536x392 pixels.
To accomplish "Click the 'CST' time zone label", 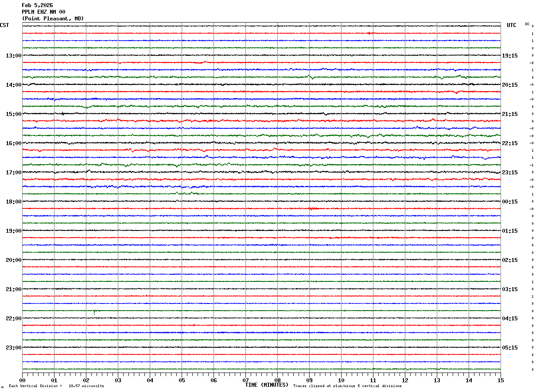I will coord(4,25).
